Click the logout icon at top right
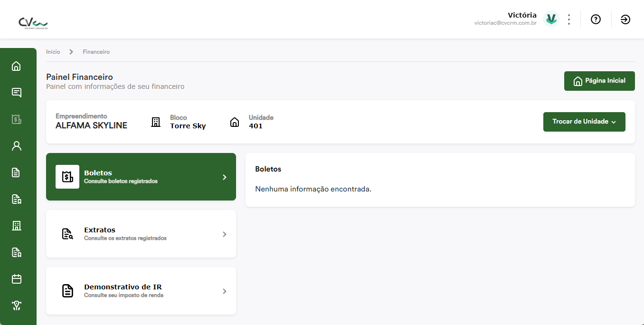Viewport: 644px width, 325px height. [x=625, y=19]
